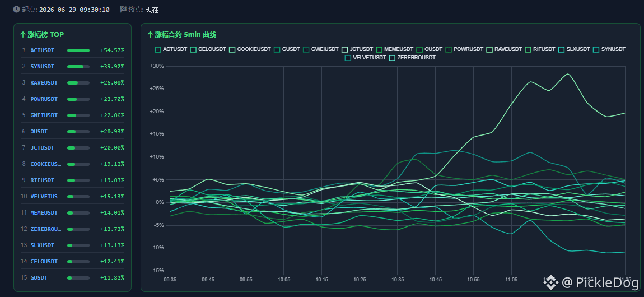The image size is (644, 297).
Task: Click the SYNUSDT legend color box
Action: 596,49
